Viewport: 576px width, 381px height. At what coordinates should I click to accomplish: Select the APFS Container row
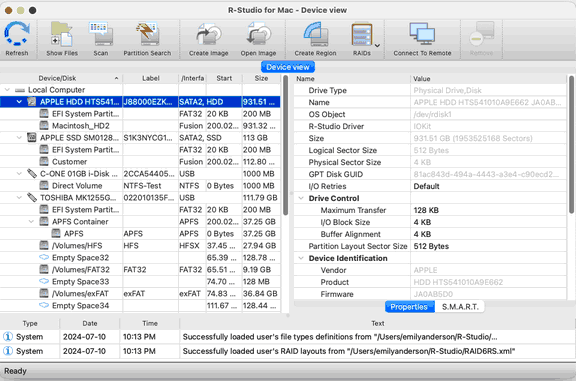(x=140, y=222)
